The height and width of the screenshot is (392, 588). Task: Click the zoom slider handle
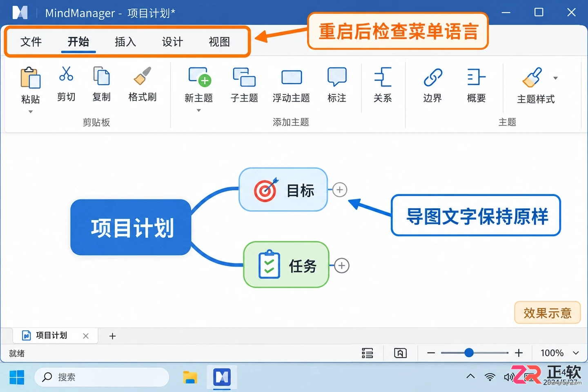coord(469,353)
